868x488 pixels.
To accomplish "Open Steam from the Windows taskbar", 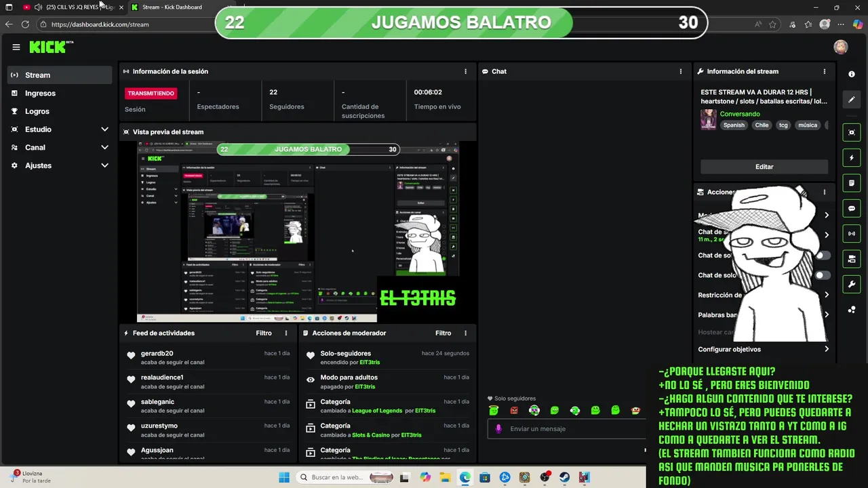I will [564, 477].
